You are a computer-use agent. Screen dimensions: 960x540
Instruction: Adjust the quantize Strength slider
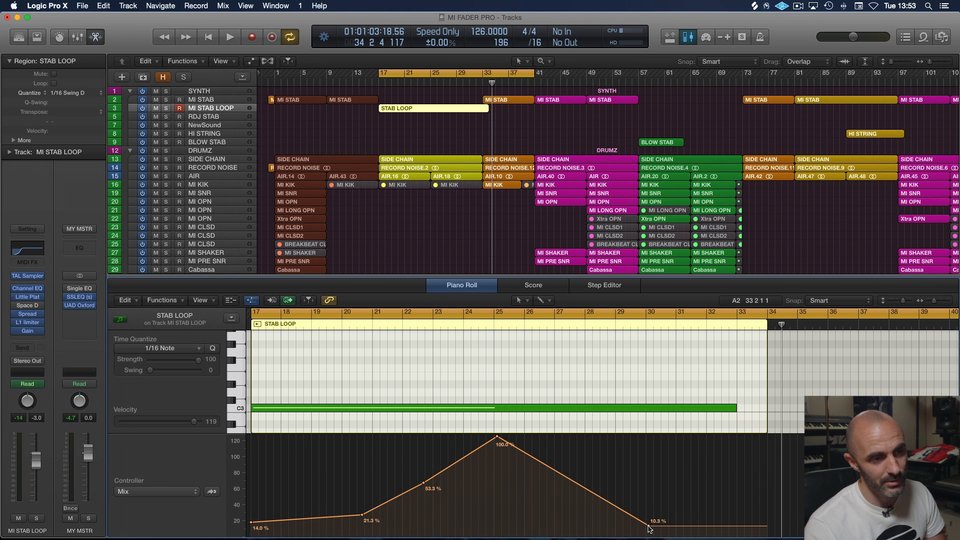[x=173, y=359]
